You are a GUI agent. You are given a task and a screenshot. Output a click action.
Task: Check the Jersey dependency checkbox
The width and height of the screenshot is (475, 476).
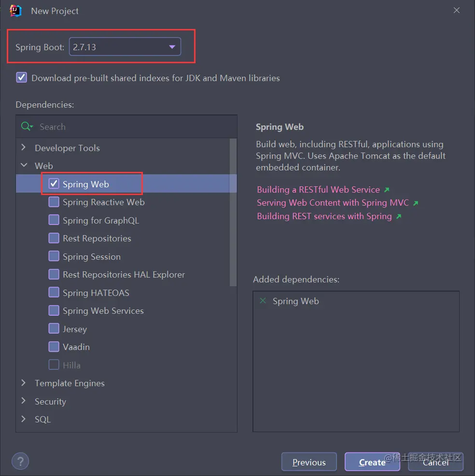54,328
